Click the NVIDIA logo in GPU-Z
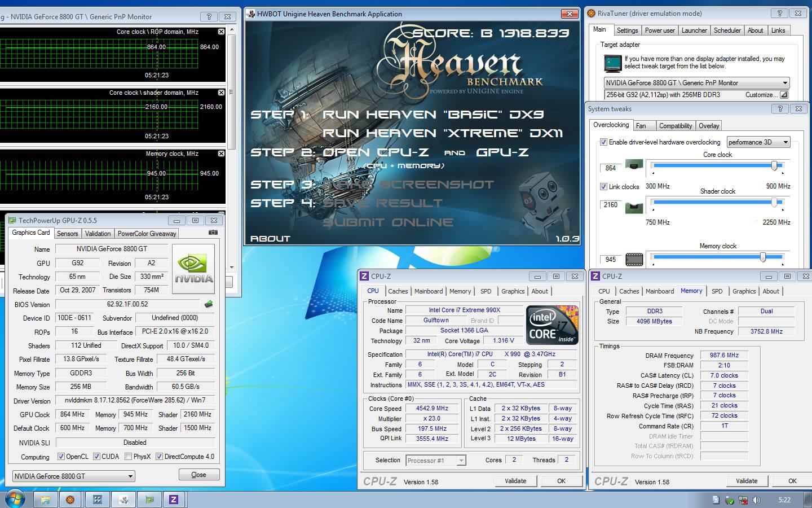812x508 pixels. point(193,269)
